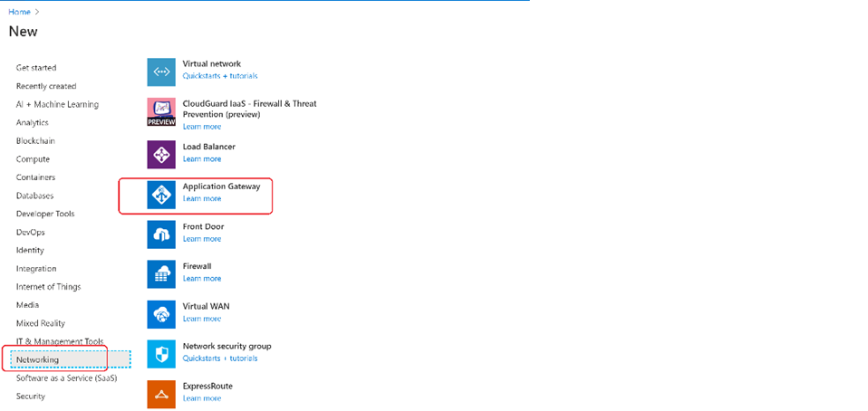
Task: Click the Application Gateway icon
Action: pyautogui.click(x=161, y=194)
